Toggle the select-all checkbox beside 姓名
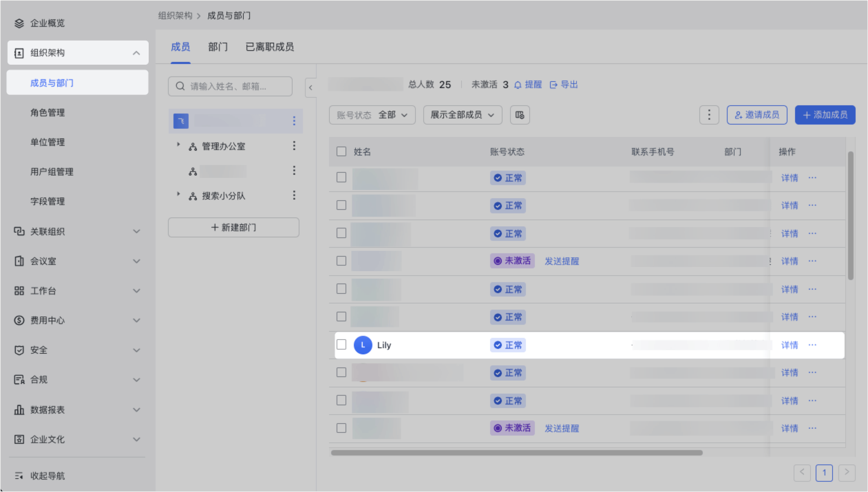868x492 pixels. (x=341, y=152)
